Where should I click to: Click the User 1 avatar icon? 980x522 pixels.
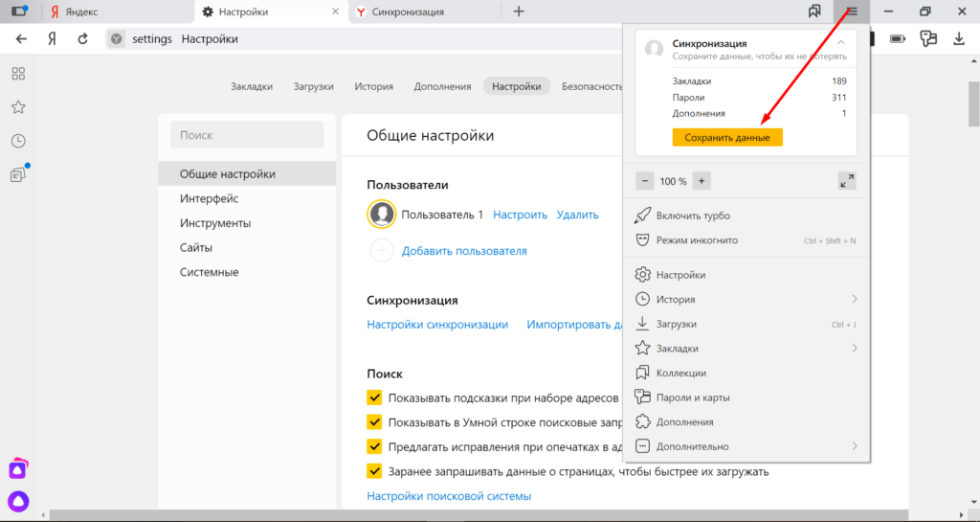(382, 215)
